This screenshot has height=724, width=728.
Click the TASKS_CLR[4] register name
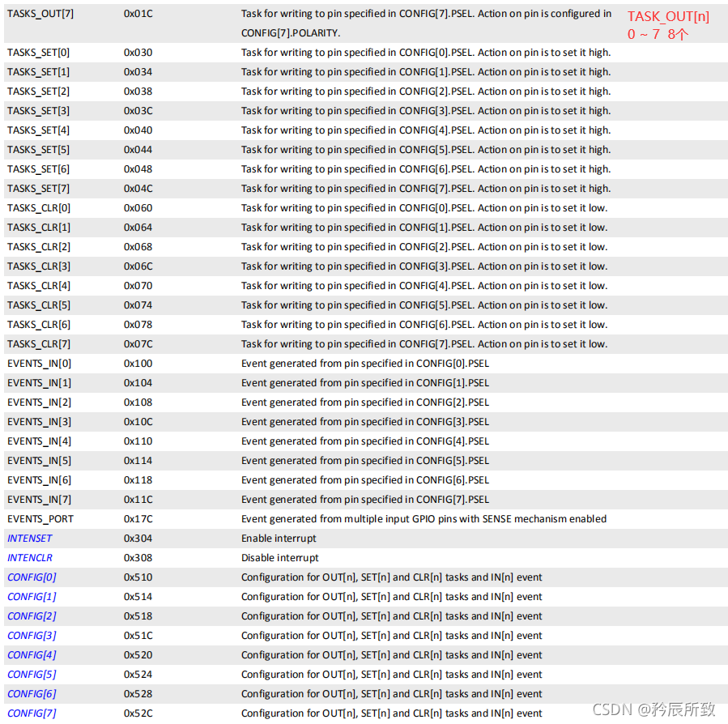[x=39, y=286]
